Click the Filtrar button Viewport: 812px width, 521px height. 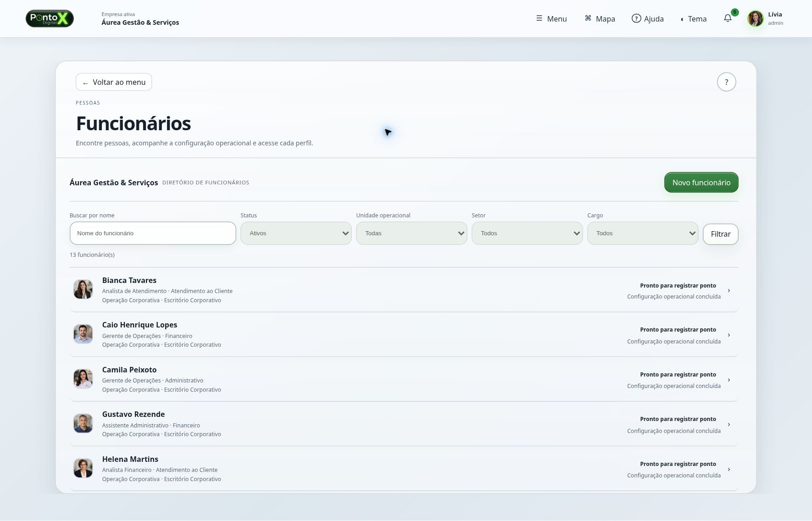pyautogui.click(x=721, y=234)
